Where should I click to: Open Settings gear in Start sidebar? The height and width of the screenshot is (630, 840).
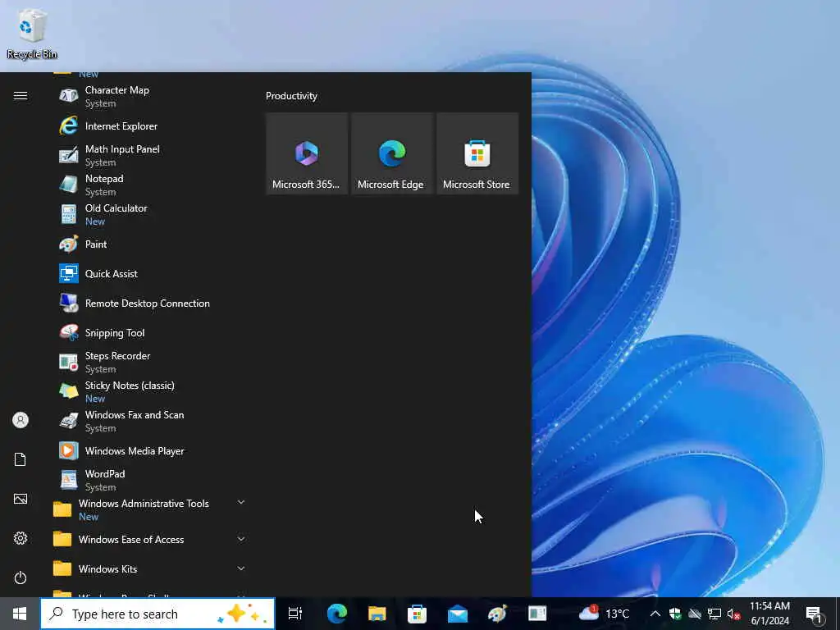(x=21, y=538)
